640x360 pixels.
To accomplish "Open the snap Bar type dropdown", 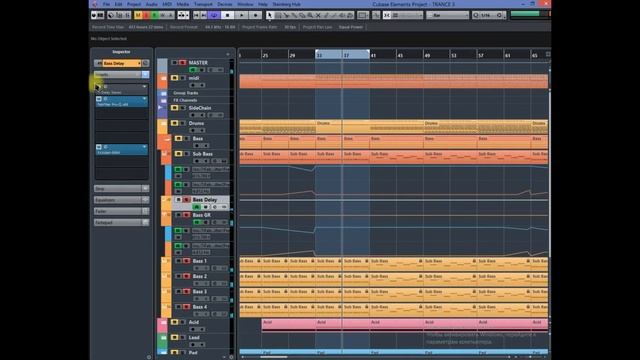I will pyautogui.click(x=447, y=15).
